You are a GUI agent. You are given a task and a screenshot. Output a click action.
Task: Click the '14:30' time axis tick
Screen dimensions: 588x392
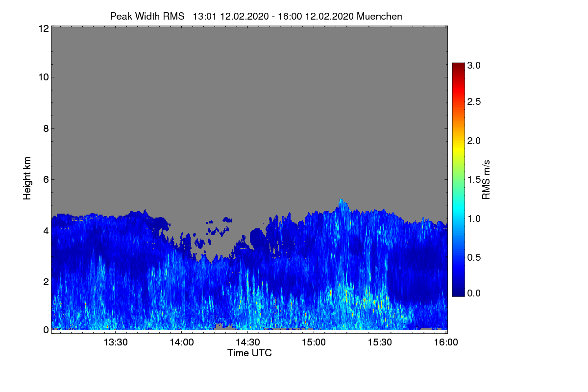(248, 343)
